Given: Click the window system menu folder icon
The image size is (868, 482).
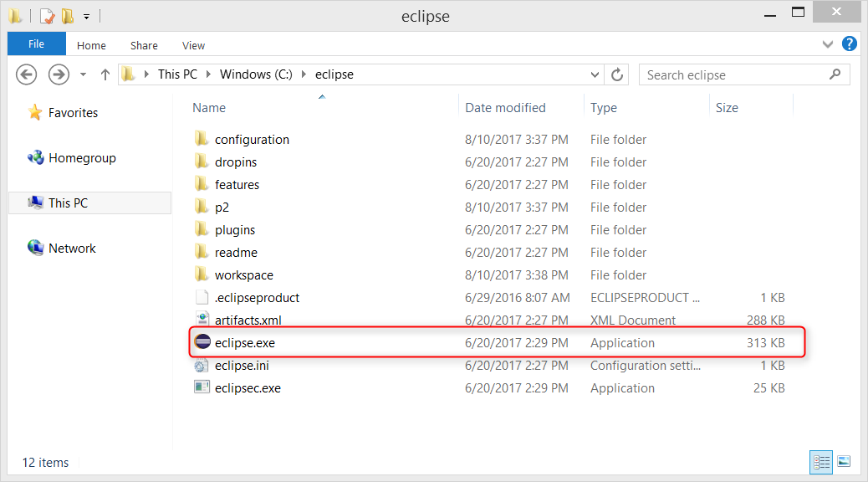Looking at the screenshot, I should (16, 16).
